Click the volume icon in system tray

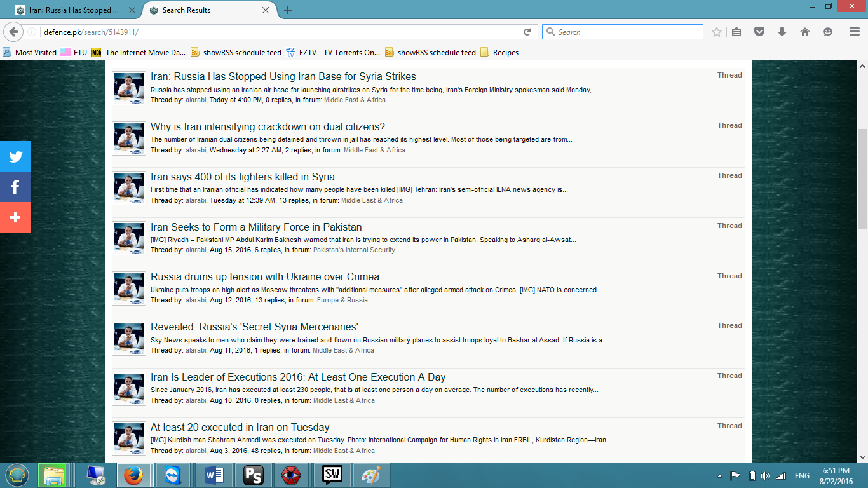(766, 476)
